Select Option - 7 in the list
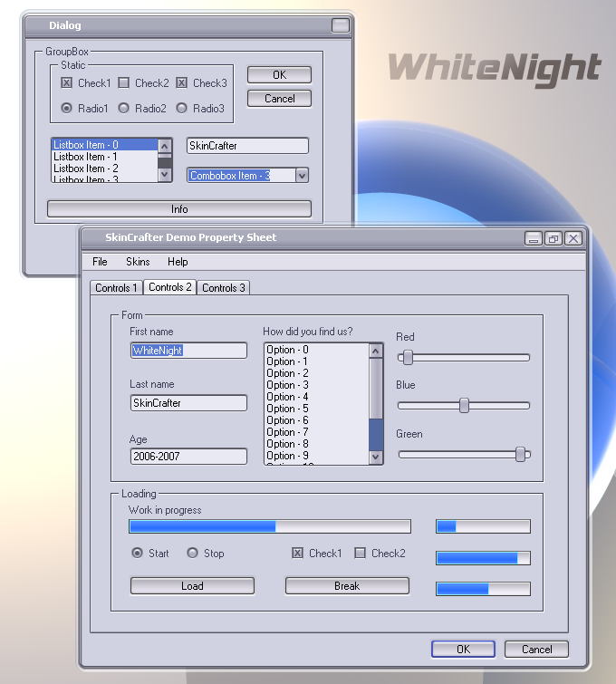Viewport: 616px width, 684px height. point(317,432)
